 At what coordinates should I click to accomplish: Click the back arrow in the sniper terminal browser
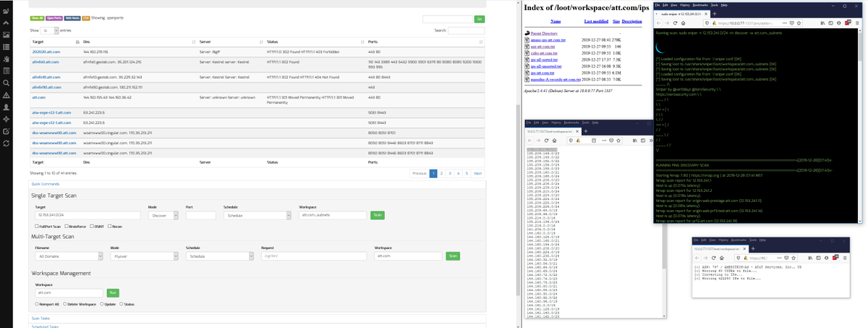(658, 23)
